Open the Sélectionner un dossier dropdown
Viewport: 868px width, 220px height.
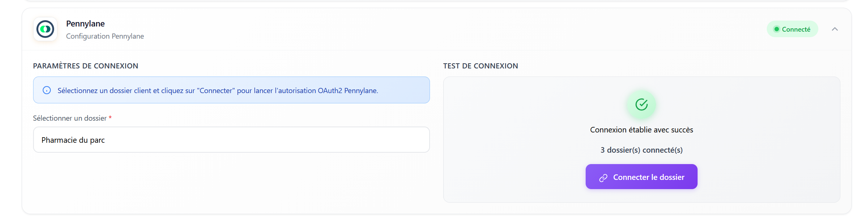point(231,140)
